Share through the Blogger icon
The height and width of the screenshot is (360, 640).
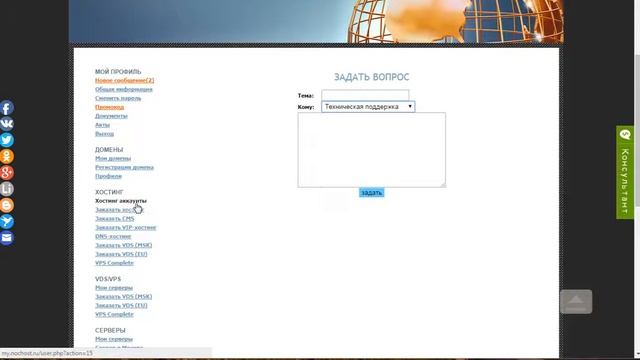point(7,205)
